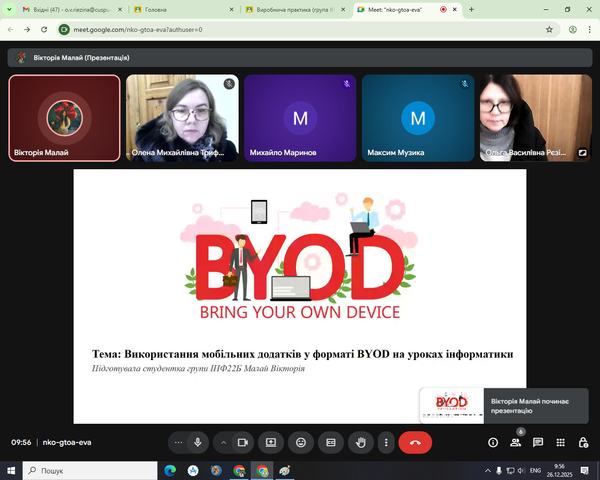Screen dimensions: 600x480
Task: Show the participants people panel
Action: 516,442
